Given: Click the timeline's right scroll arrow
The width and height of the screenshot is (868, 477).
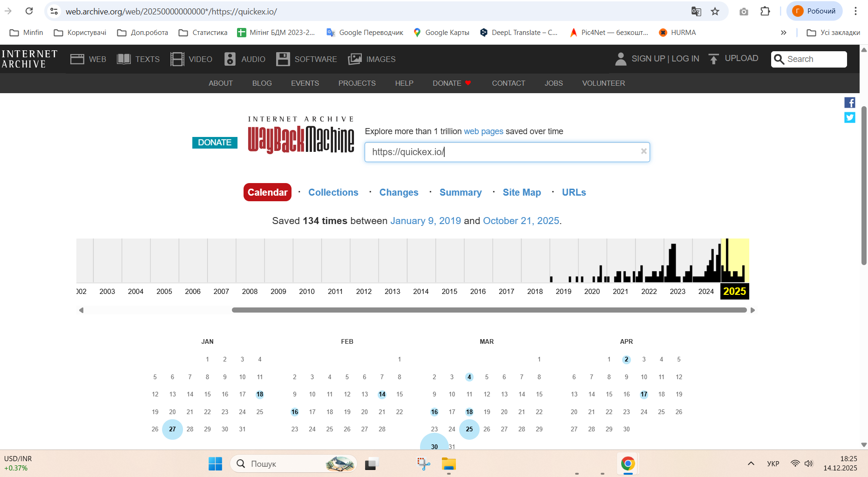Looking at the screenshot, I should point(753,310).
